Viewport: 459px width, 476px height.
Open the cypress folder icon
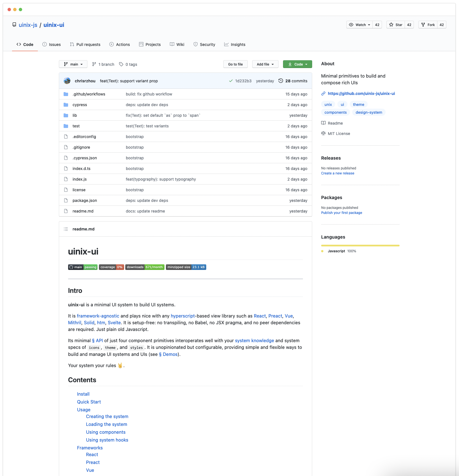coord(66,105)
